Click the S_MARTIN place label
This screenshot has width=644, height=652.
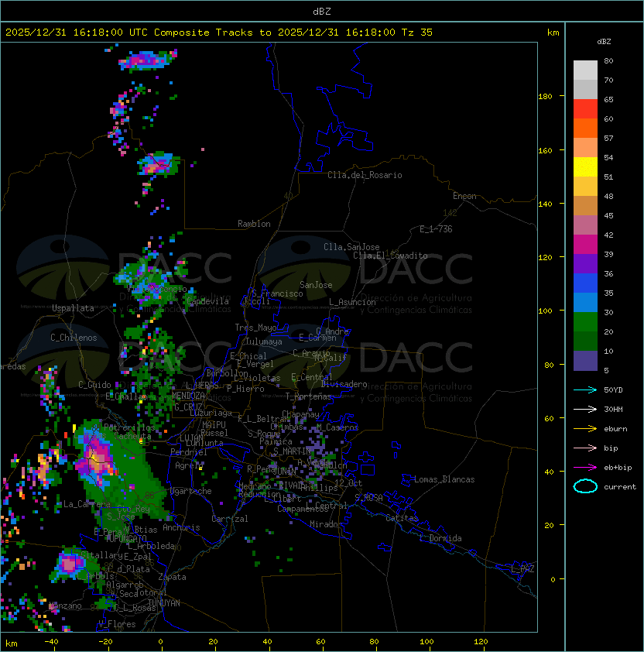click(292, 451)
